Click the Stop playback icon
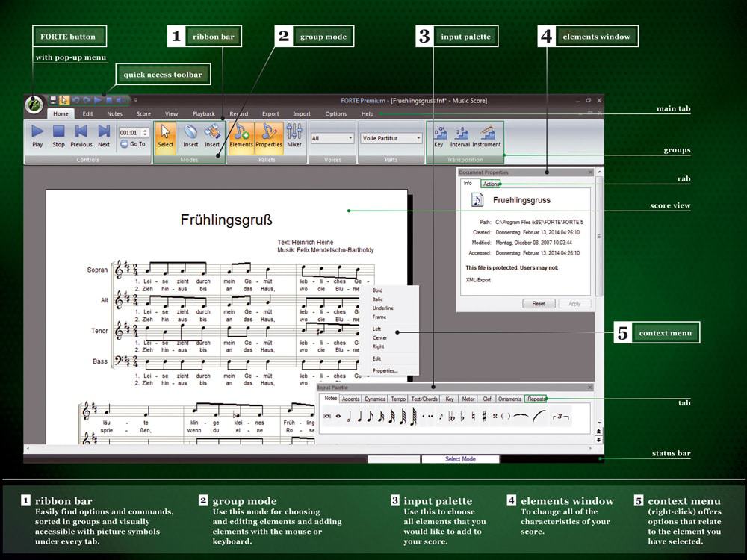Screen dimensions: 747x560 click(x=59, y=133)
